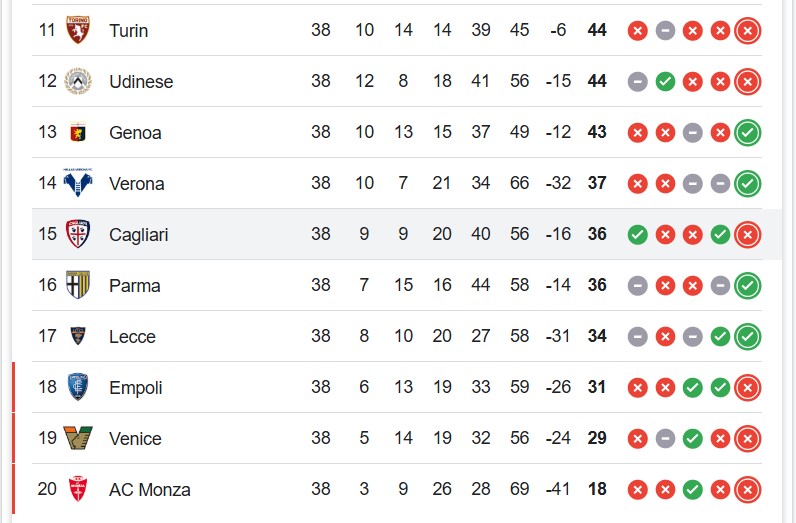This screenshot has width=796, height=523.
Task: Click the Udinese club crest icon
Action: click(x=78, y=81)
